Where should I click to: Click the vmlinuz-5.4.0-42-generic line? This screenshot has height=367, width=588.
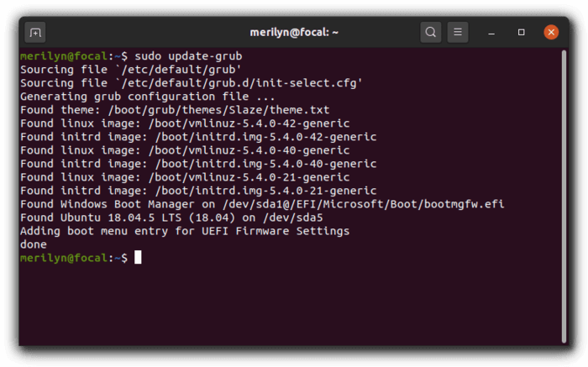tap(185, 123)
